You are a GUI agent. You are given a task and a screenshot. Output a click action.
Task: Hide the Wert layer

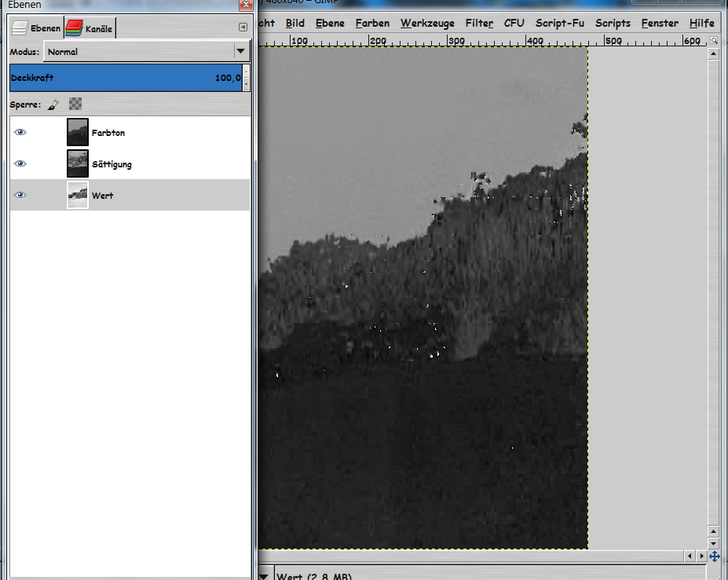click(x=20, y=195)
